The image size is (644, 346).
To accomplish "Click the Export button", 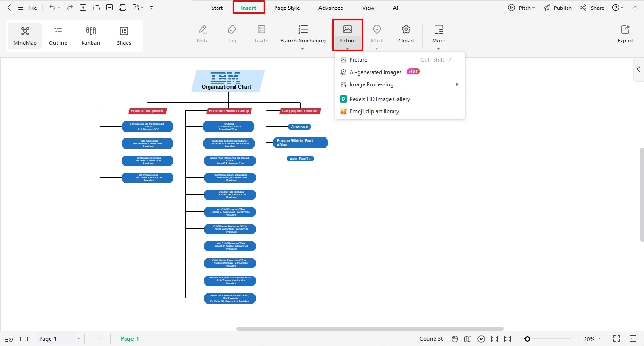I will click(626, 34).
